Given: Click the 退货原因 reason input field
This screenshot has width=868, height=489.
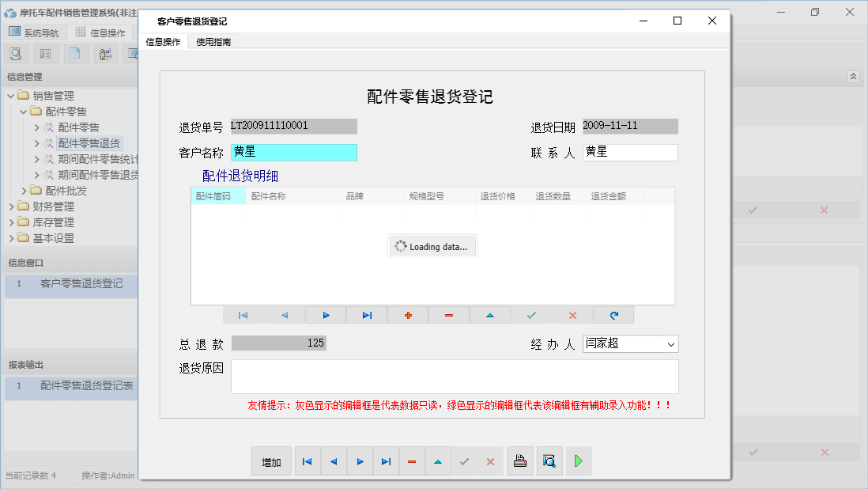Looking at the screenshot, I should click(x=455, y=376).
